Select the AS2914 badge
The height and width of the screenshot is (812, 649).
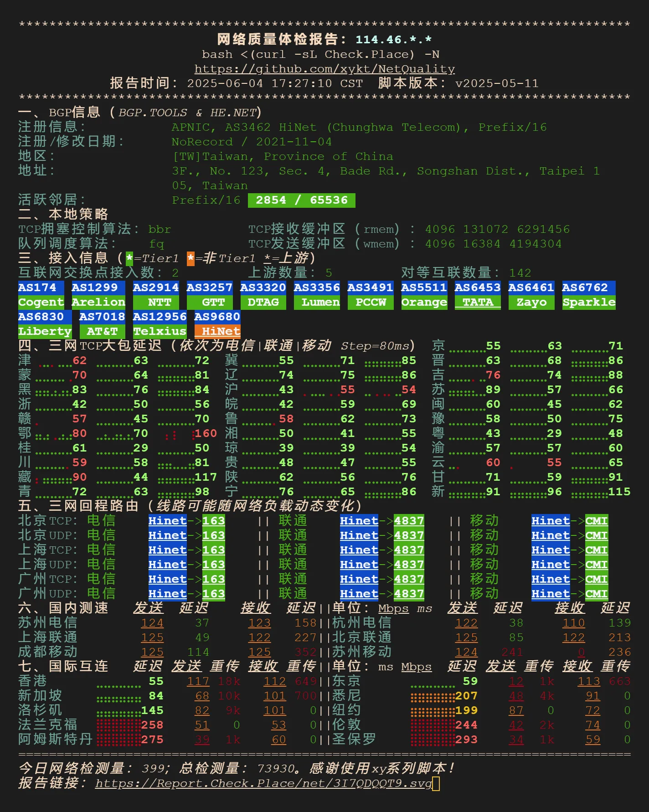(x=156, y=288)
